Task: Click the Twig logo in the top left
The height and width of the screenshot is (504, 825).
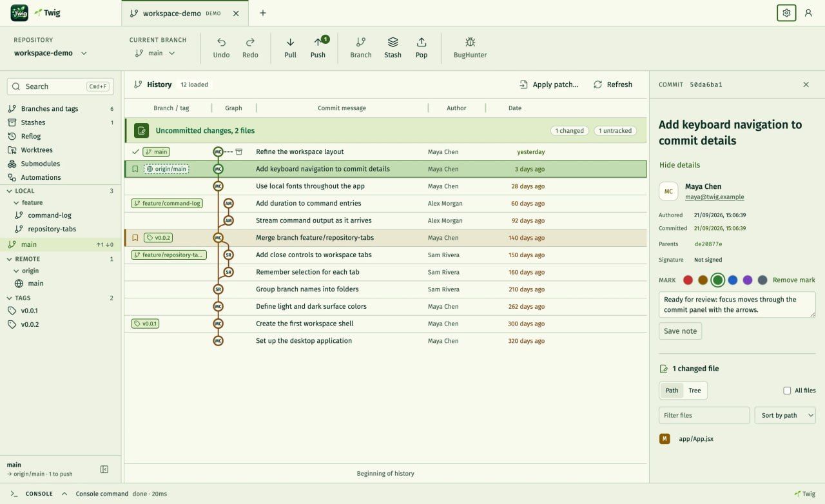Action: [19, 13]
